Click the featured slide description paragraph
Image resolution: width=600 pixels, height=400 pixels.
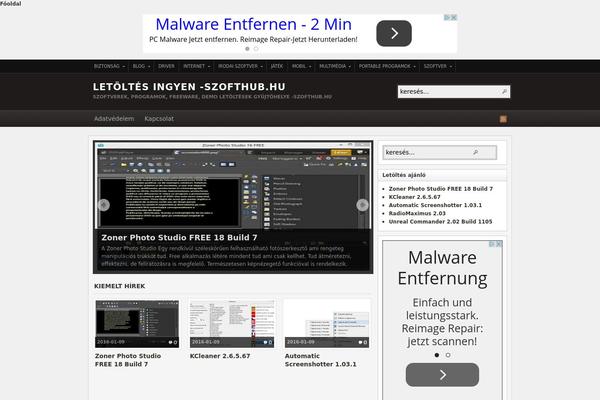(x=226, y=256)
